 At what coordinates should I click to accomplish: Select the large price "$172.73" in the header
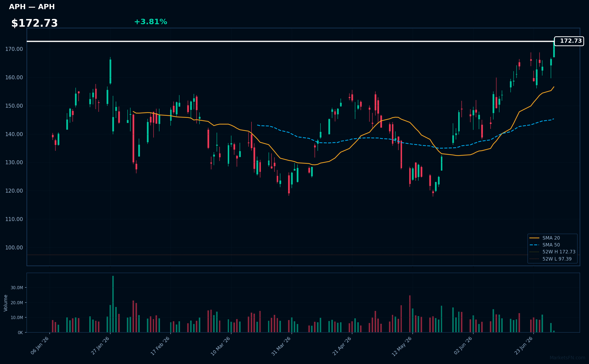click(34, 23)
